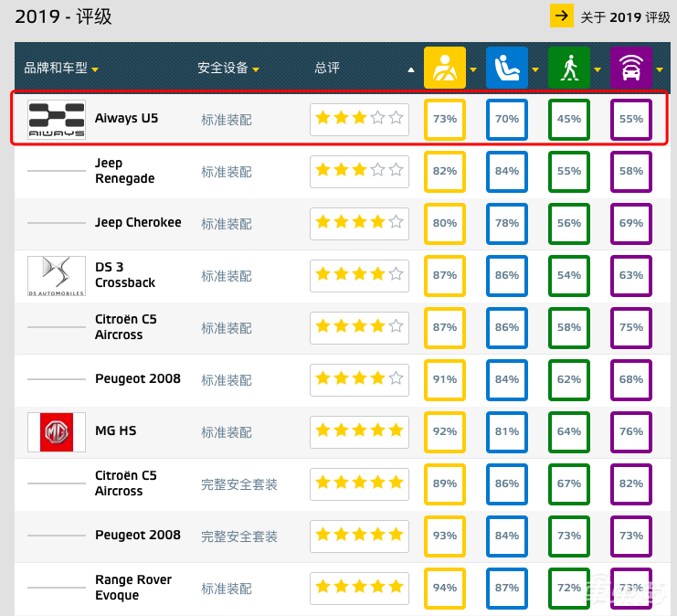
Task: Click Jeep Cherokee 69% safety assist box
Action: [x=630, y=223]
